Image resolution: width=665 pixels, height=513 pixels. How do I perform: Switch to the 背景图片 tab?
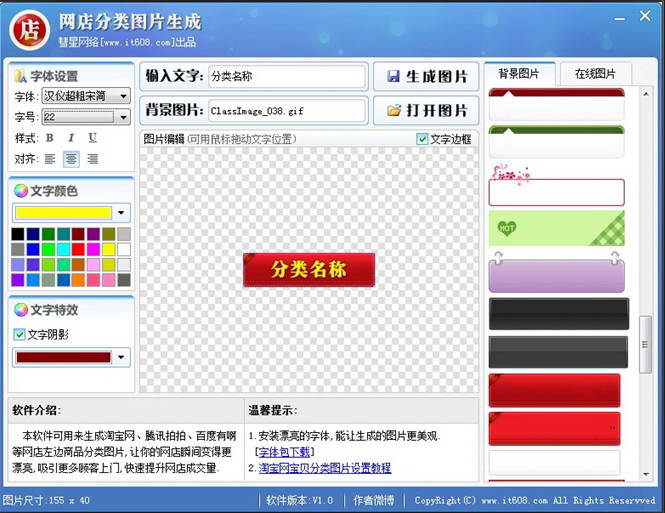click(518, 74)
